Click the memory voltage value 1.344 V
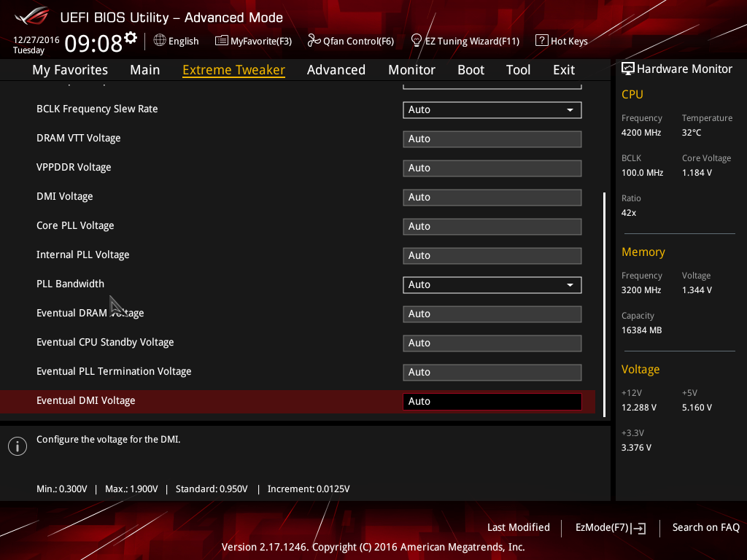 [x=697, y=290]
